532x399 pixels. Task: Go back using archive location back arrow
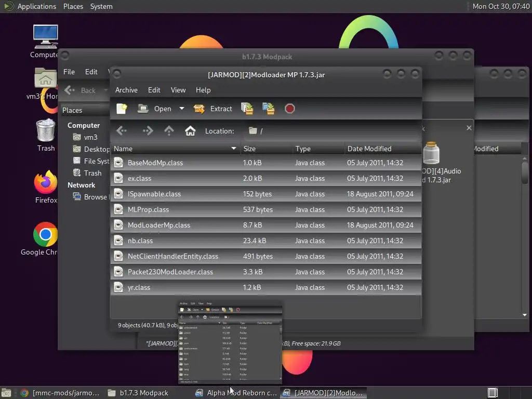tap(122, 130)
